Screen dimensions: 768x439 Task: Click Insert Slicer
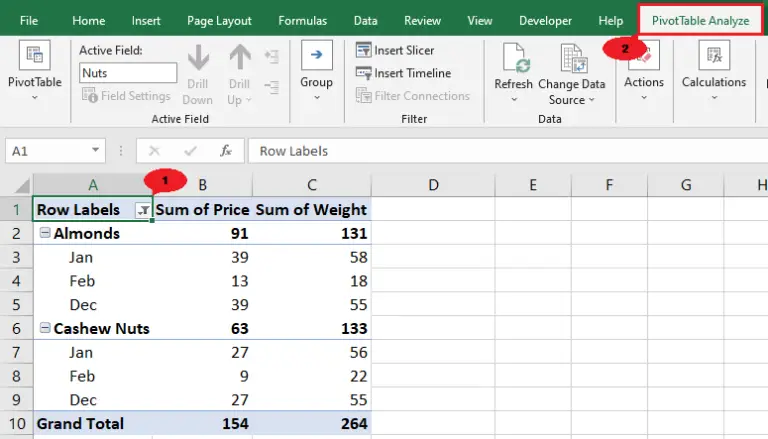(395, 50)
